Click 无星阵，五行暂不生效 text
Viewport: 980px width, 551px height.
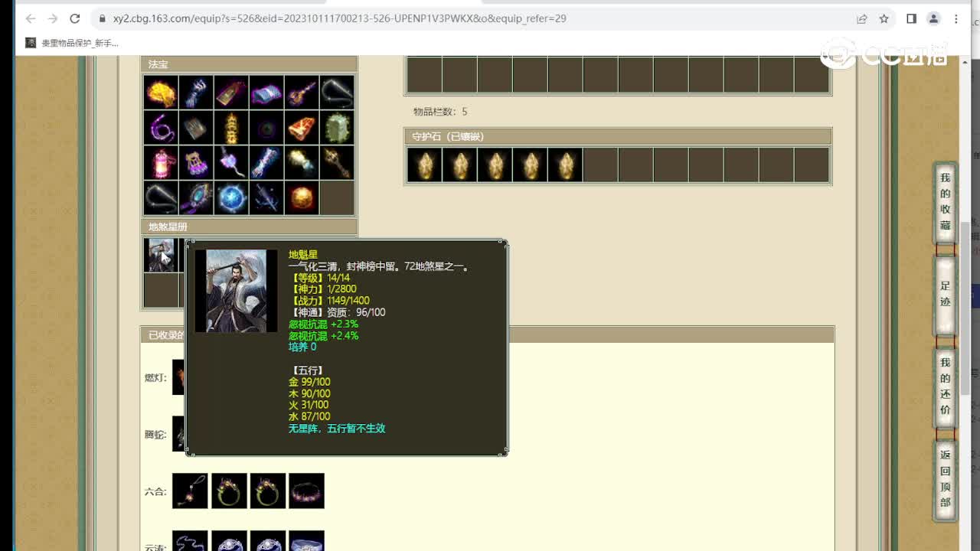[x=337, y=429]
